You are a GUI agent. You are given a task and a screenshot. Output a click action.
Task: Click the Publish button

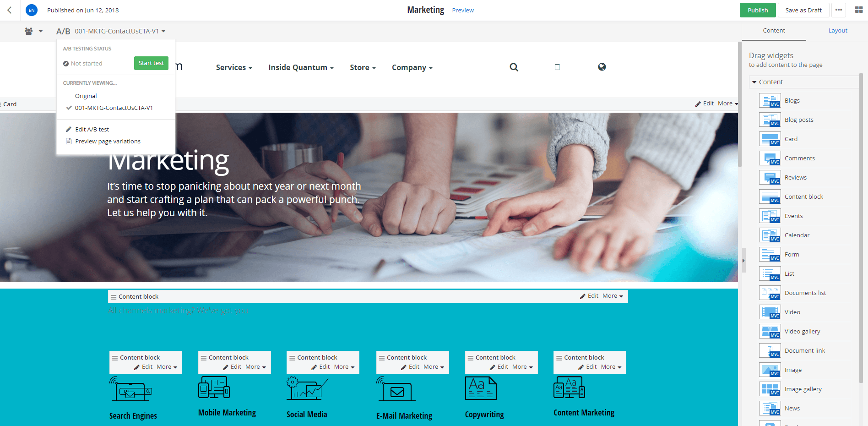(x=757, y=10)
